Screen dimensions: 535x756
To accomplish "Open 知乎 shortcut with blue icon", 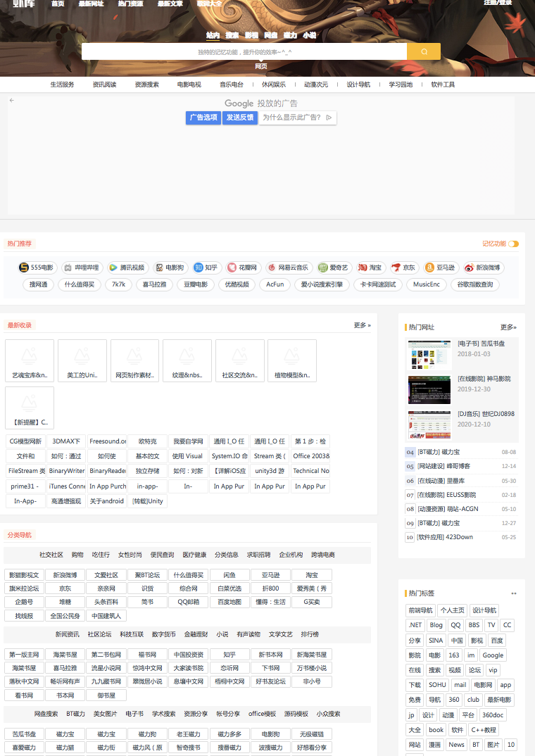I will click(206, 267).
